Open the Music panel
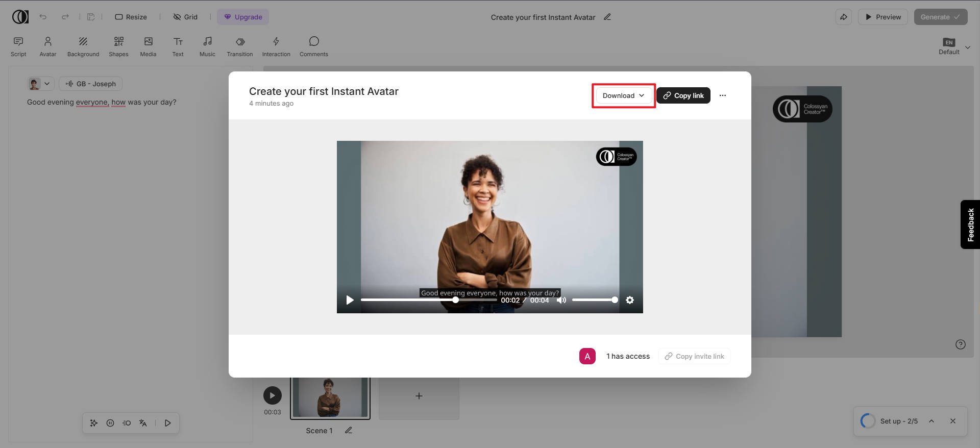980x448 pixels. tap(207, 46)
